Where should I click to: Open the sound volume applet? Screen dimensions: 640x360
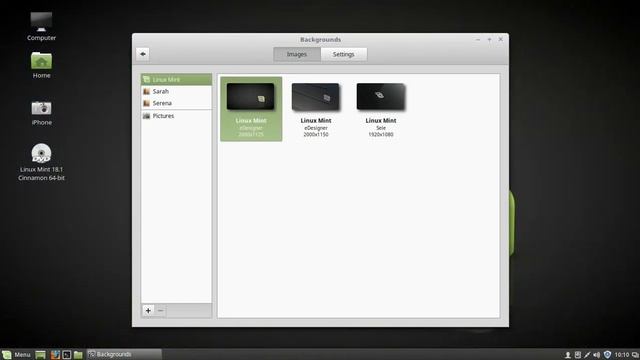coord(597,355)
